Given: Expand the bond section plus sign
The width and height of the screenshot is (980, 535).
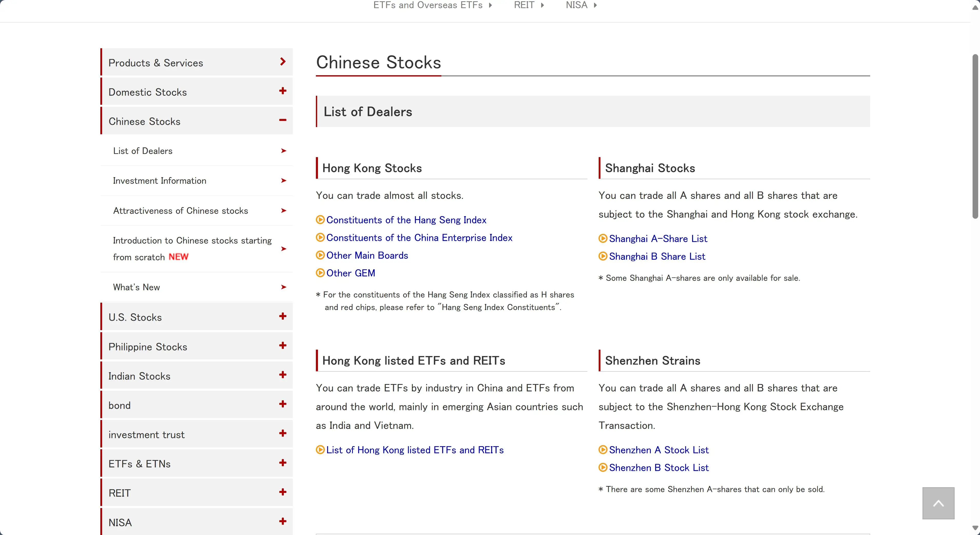Looking at the screenshot, I should [x=283, y=404].
